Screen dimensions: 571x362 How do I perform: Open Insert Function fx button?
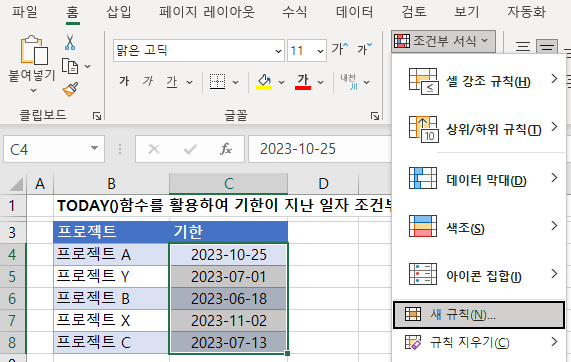pos(226,149)
